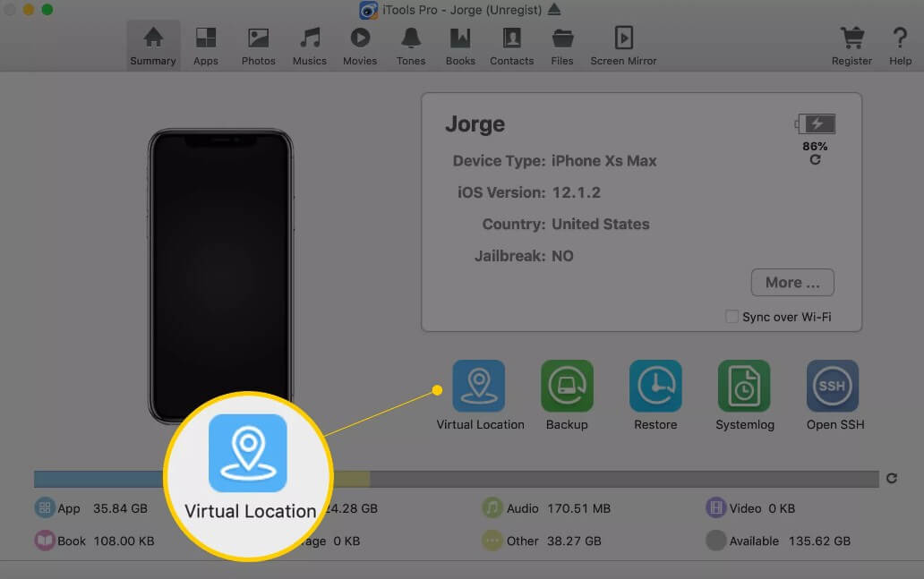Launch Screen Mirror
The width and height of the screenshot is (924, 579).
623,46
